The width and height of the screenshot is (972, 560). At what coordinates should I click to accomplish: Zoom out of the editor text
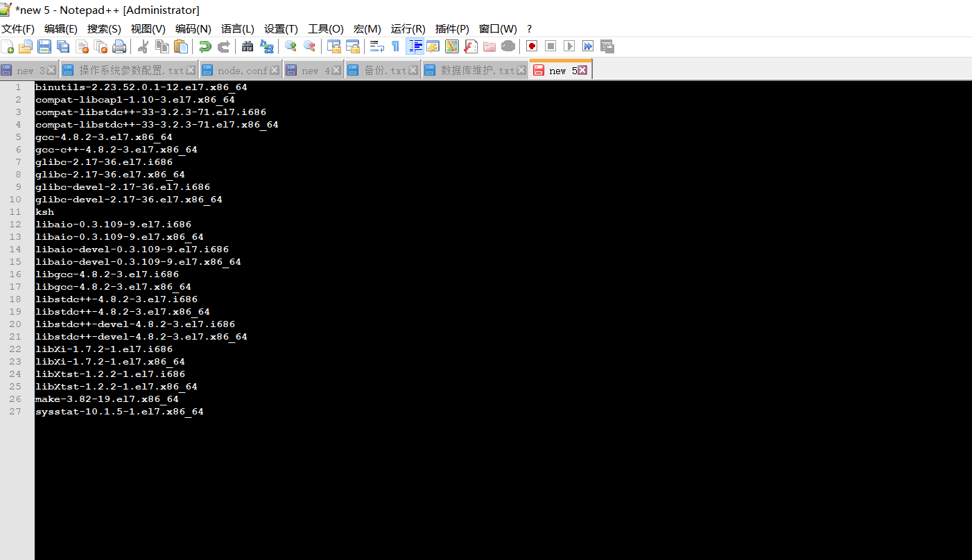click(x=309, y=46)
